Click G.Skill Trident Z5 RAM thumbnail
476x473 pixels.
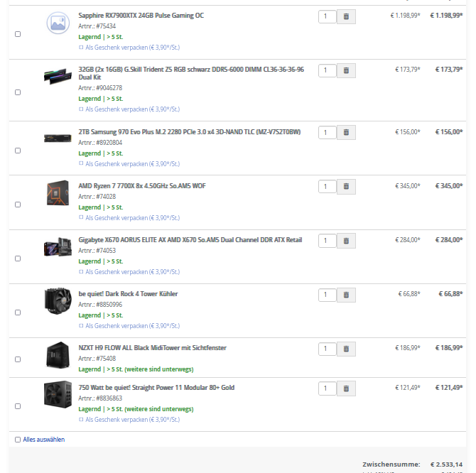coord(58,76)
